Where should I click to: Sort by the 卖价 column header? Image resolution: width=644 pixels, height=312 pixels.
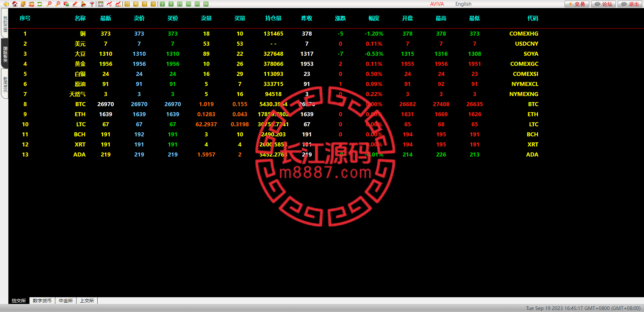coord(139,18)
